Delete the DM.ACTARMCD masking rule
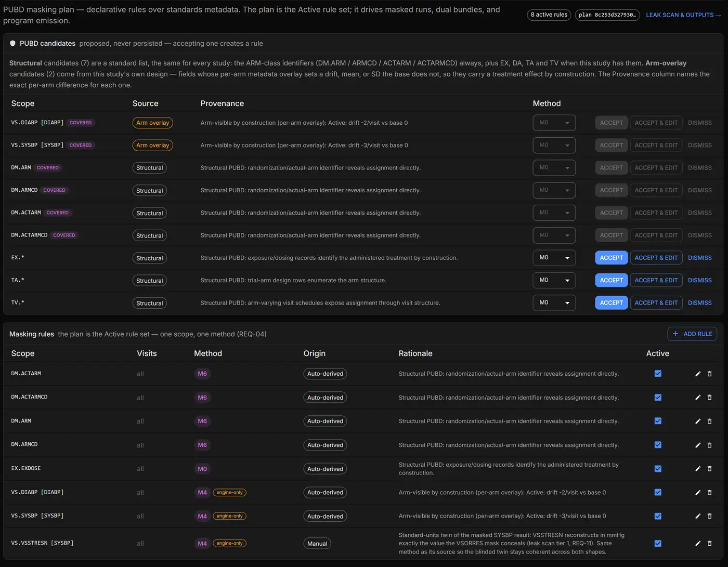Image resolution: width=728 pixels, height=567 pixels. click(709, 398)
